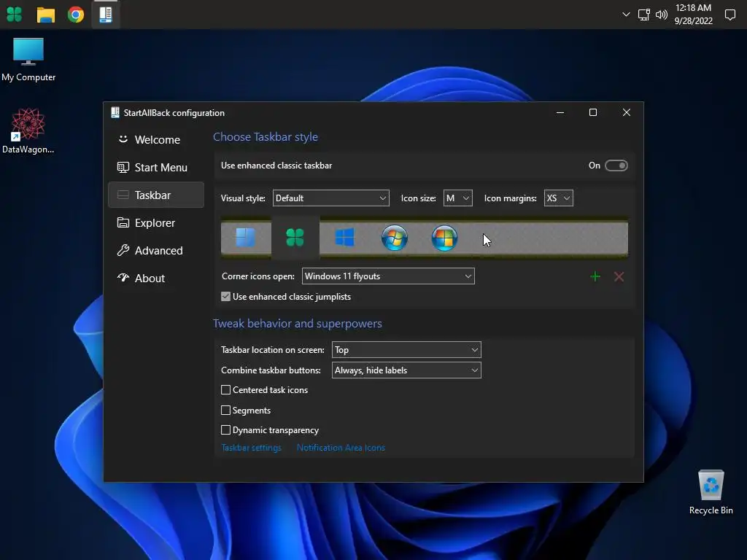Click the StartAllBack title bar icon
The height and width of the screenshot is (560, 747).
coord(115,112)
